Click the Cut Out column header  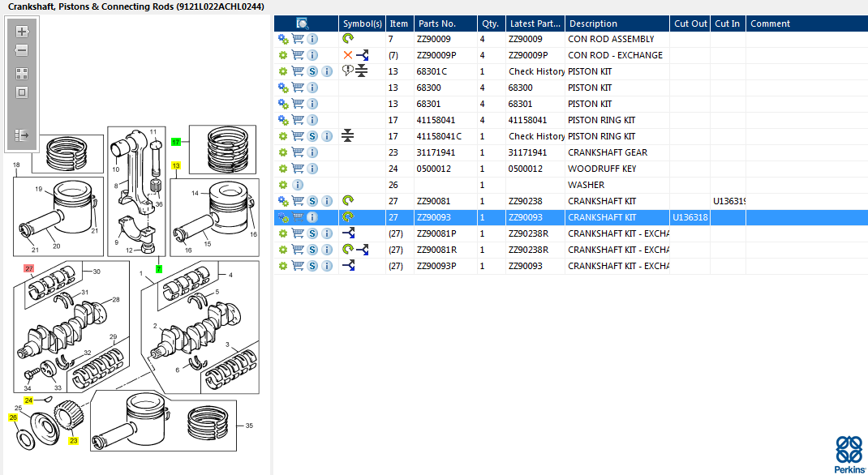690,24
